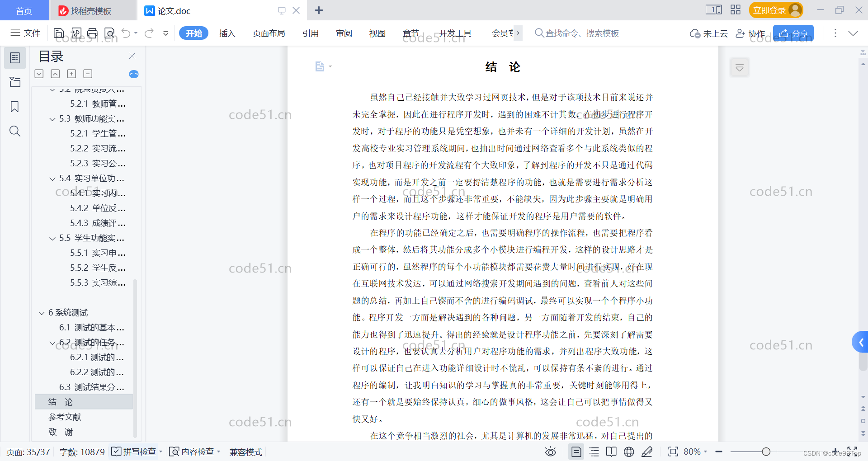Switch to read mode view
This screenshot has height=461, width=868.
(x=611, y=452)
